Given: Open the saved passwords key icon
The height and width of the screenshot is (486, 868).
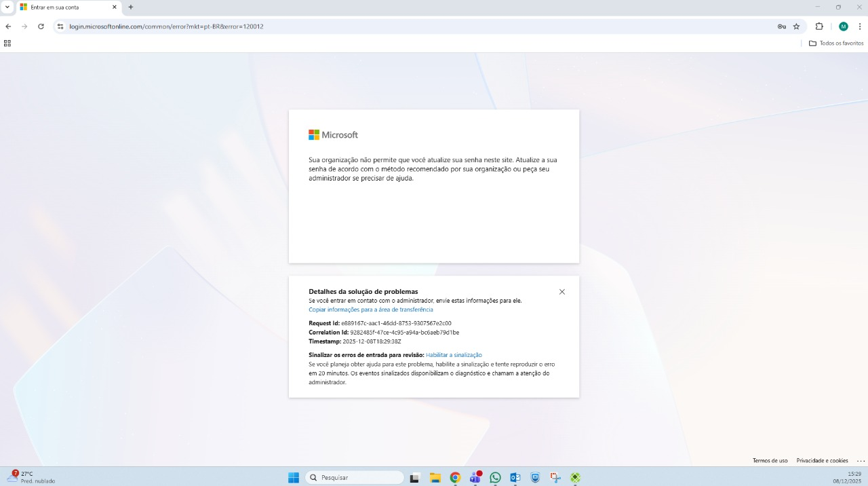Looking at the screenshot, I should tap(782, 26).
